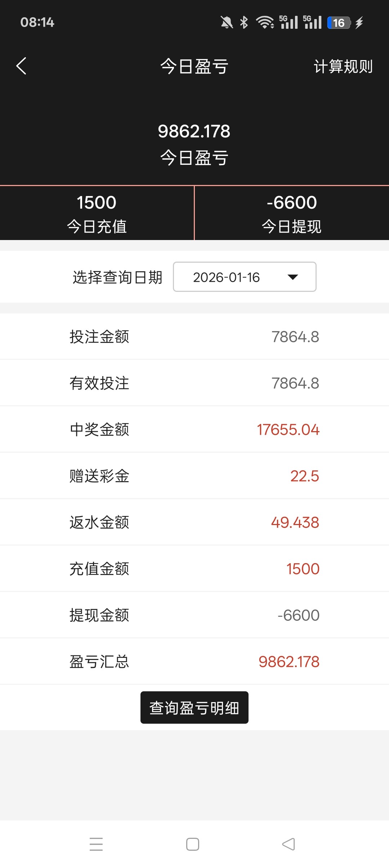This screenshot has width=389, height=868.
Task: Tap the Android home square icon
Action: [x=193, y=844]
